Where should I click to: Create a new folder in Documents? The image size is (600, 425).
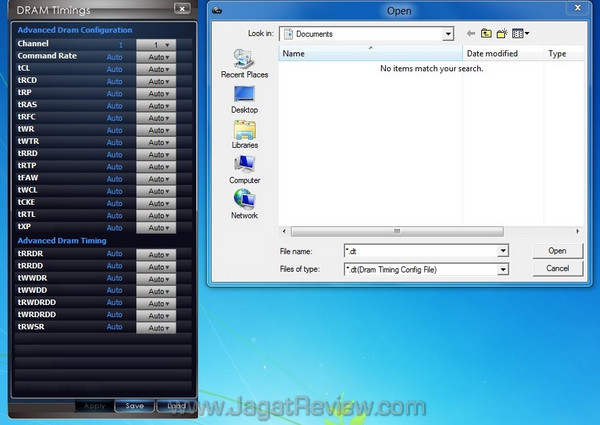(x=502, y=34)
